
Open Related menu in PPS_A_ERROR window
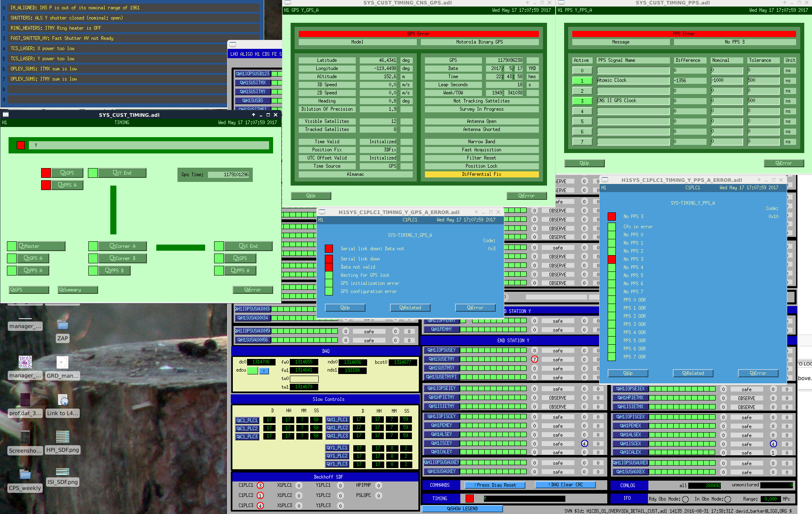point(693,373)
